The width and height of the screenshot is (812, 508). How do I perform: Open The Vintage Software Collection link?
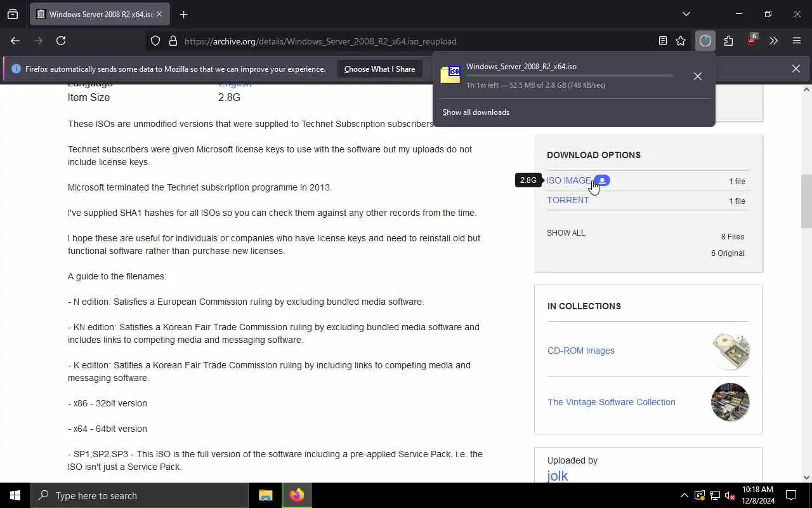coord(612,402)
